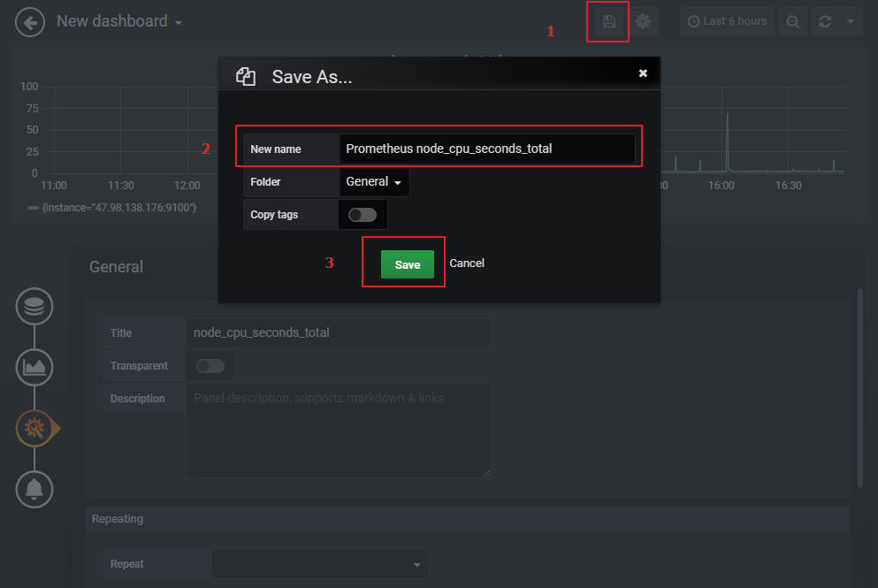
Task: Close the Save As dialog
Action: pos(643,73)
